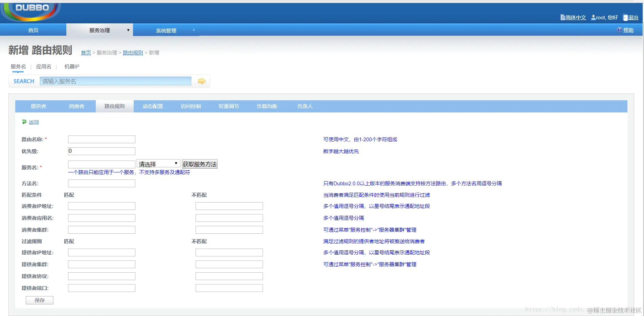Click the 首页 breadcrumb link
The width and height of the screenshot is (644, 316).
point(86,53)
